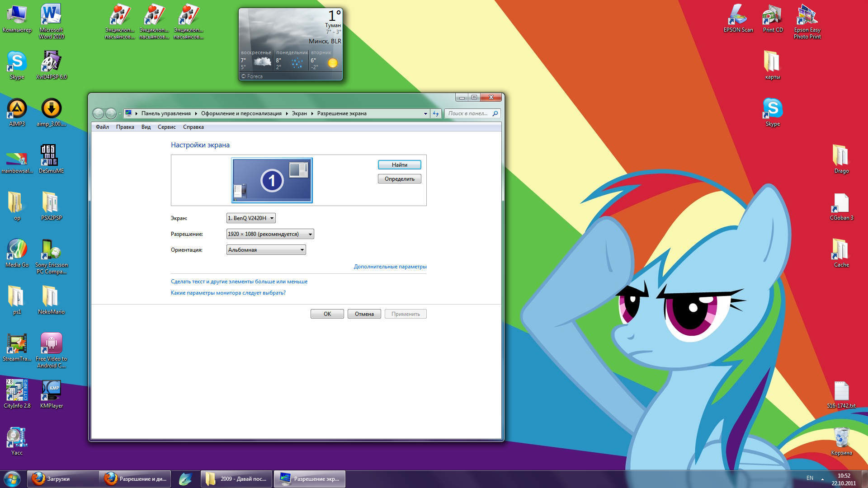Open the Сервис menu
The image size is (868, 488).
pos(166,127)
